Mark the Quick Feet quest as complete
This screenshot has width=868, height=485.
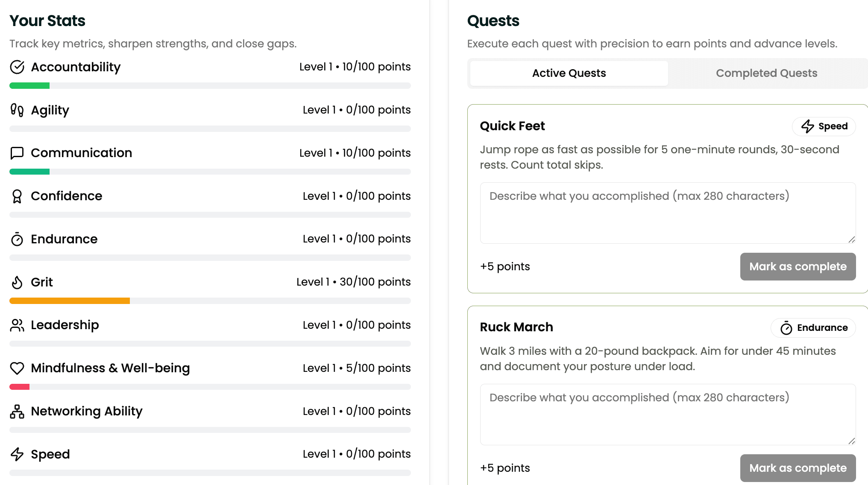tap(798, 267)
